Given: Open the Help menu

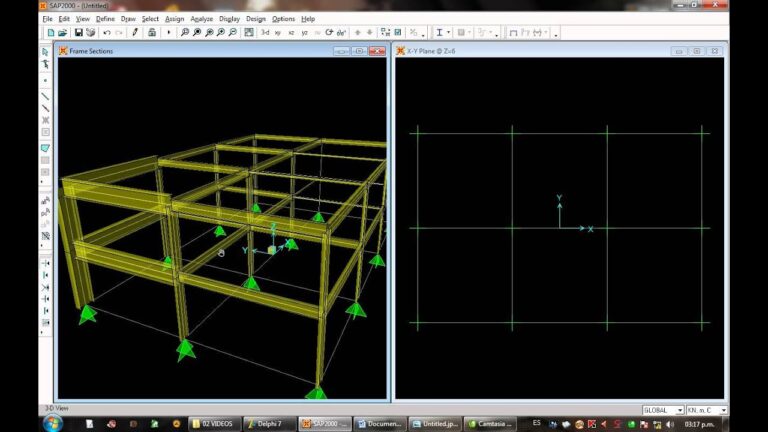Looking at the screenshot, I should [308, 19].
